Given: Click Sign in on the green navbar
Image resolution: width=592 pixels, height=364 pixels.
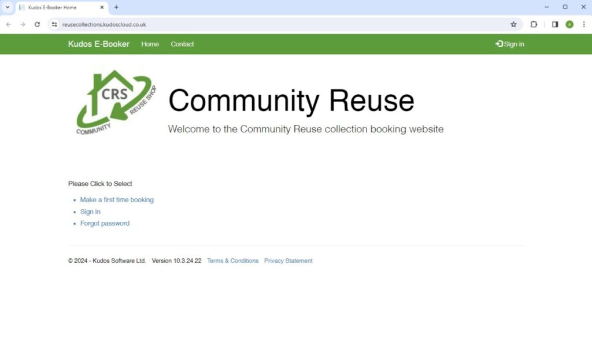Looking at the screenshot, I should tap(510, 44).
